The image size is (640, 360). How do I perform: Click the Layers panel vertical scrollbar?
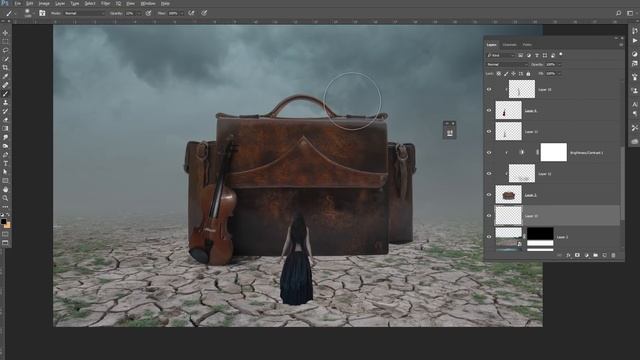(x=622, y=184)
